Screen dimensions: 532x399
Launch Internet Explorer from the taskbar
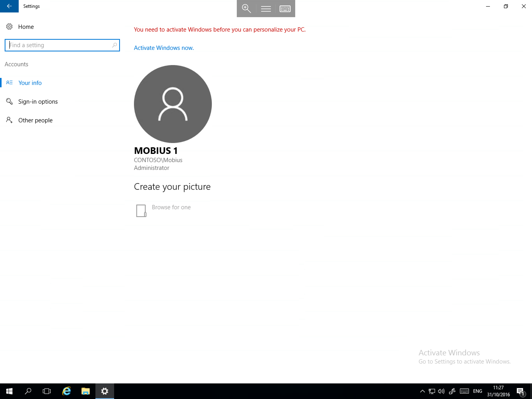66,391
